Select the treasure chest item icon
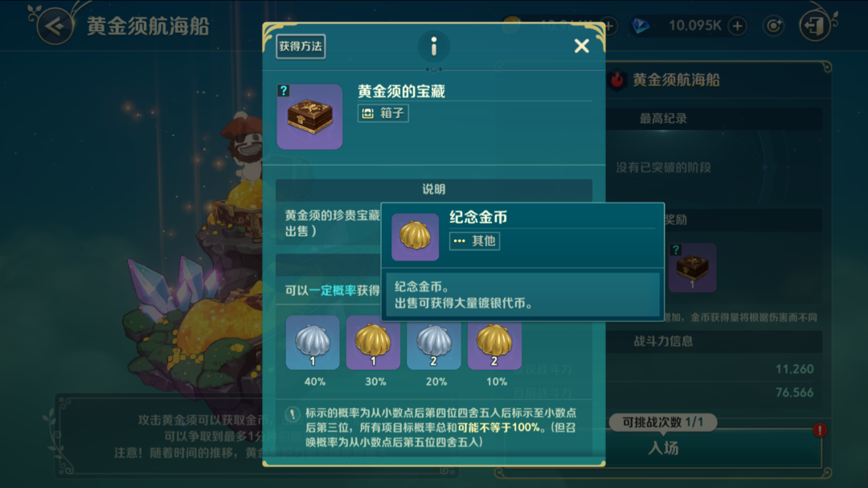Viewport: 868px width, 488px height. (309, 117)
